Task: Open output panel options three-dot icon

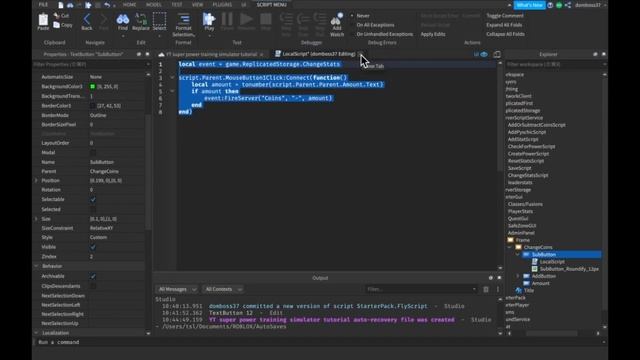Action: pyautogui.click(x=498, y=289)
